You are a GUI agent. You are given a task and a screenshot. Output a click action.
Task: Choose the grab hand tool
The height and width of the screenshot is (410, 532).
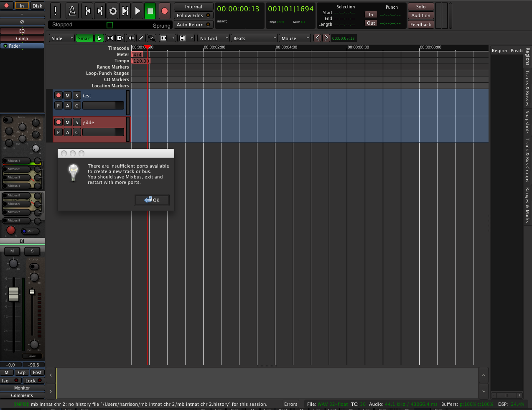(99, 38)
